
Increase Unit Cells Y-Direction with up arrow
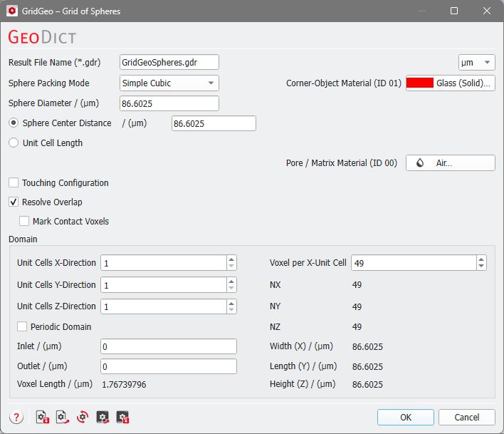click(x=231, y=281)
